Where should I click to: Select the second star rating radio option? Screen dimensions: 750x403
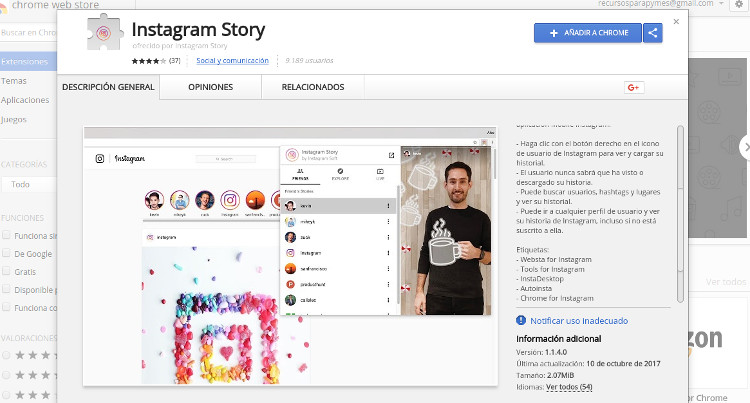click(6, 375)
